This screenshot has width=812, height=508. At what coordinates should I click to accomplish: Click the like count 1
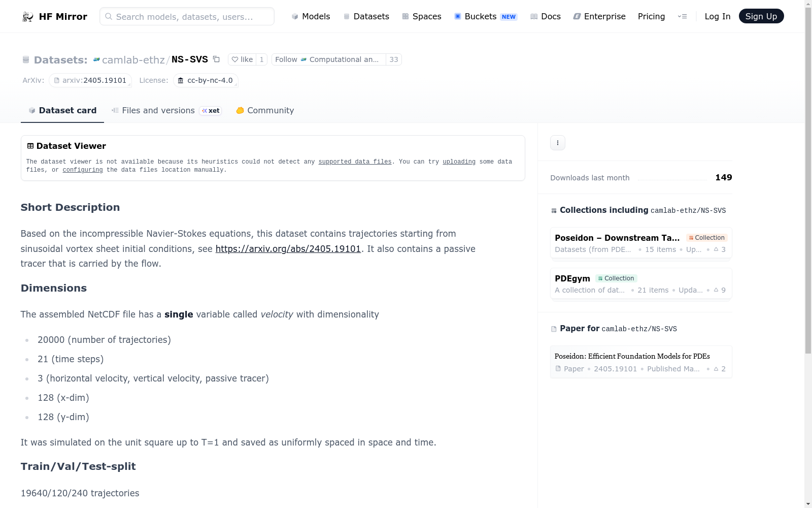tap(261, 59)
